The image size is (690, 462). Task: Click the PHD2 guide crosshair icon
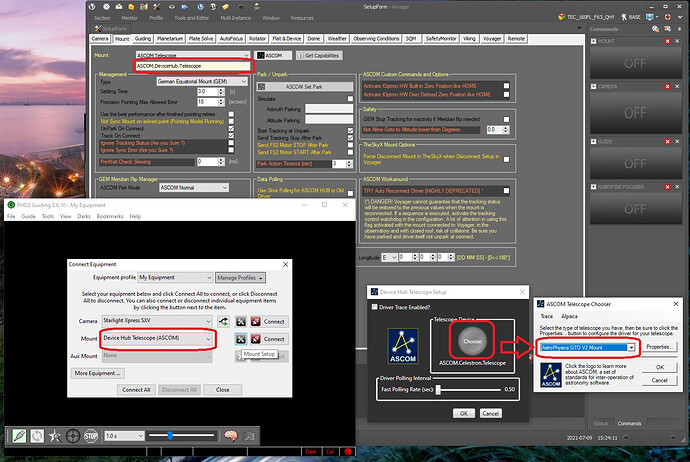[73, 436]
